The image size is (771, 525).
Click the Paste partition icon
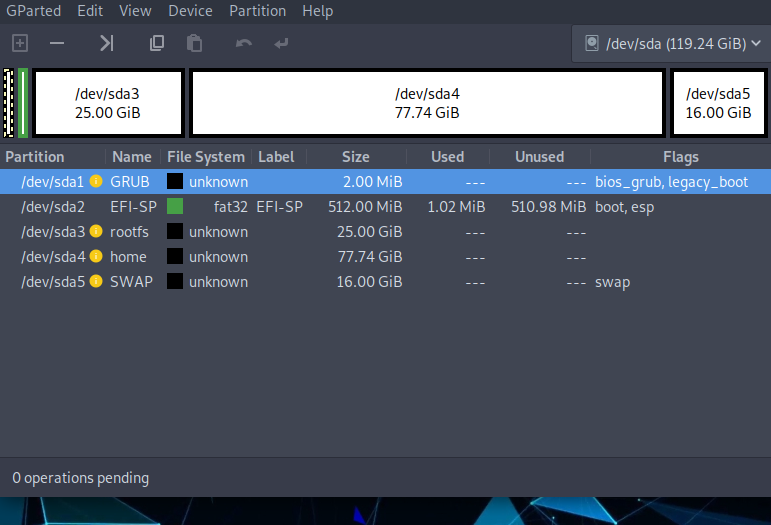(x=194, y=43)
